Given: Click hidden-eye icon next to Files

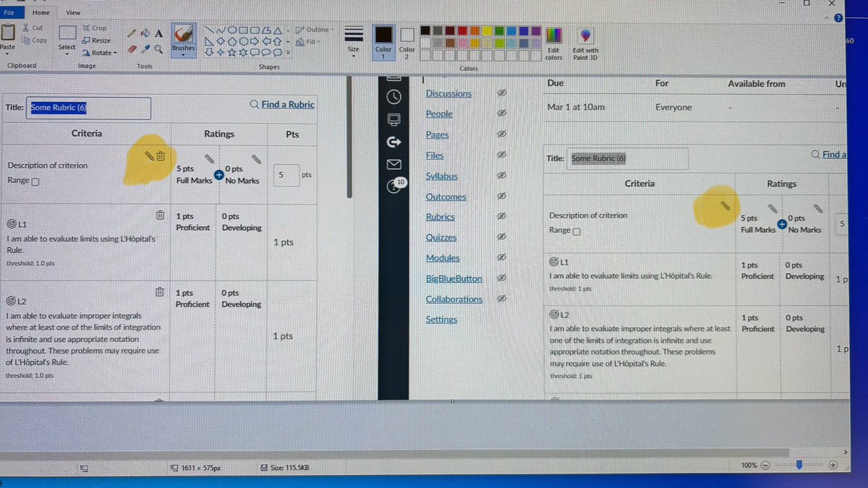Looking at the screenshot, I should (x=501, y=155).
